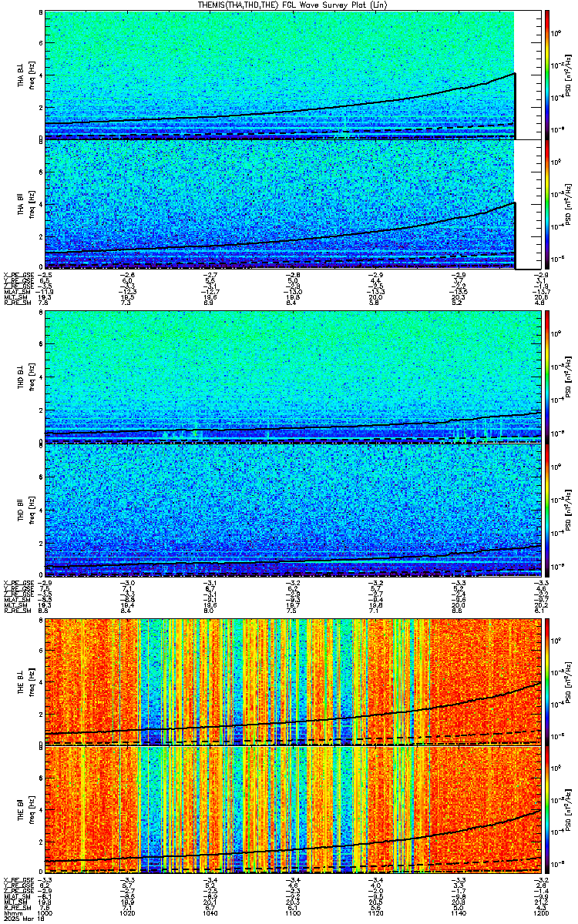
Task: Click the THE B-perpendicular freq [Hz] axis label
Action: (32, 681)
